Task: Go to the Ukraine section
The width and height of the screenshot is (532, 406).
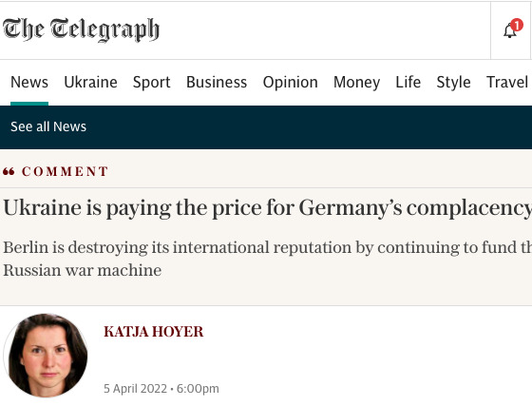Action: pyautogui.click(x=90, y=82)
